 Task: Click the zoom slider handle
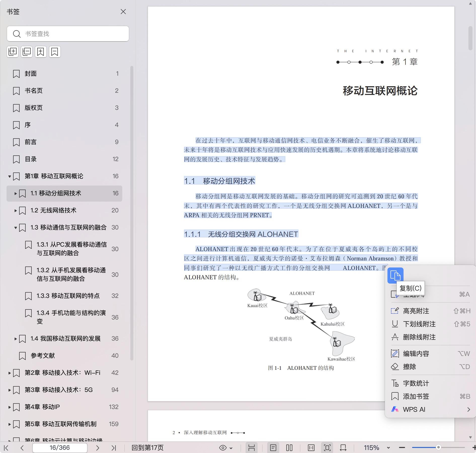[x=438, y=447]
